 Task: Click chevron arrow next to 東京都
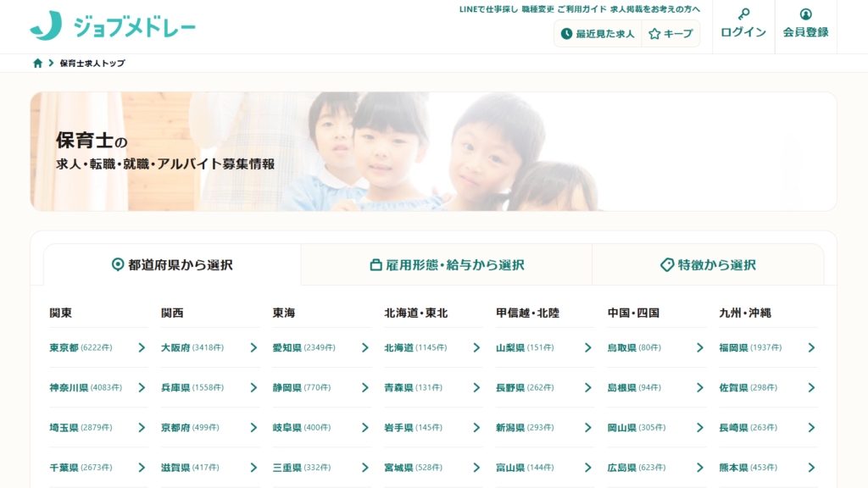pos(142,347)
